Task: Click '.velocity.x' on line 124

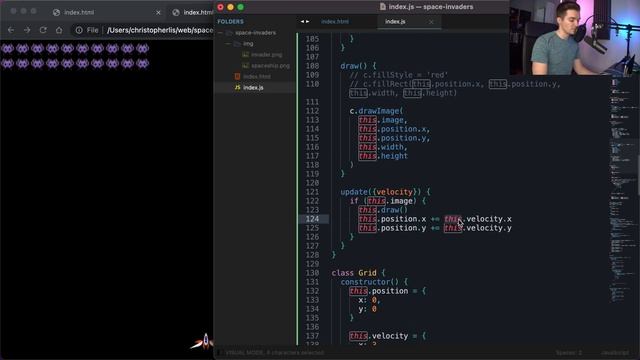Action: 487,219
